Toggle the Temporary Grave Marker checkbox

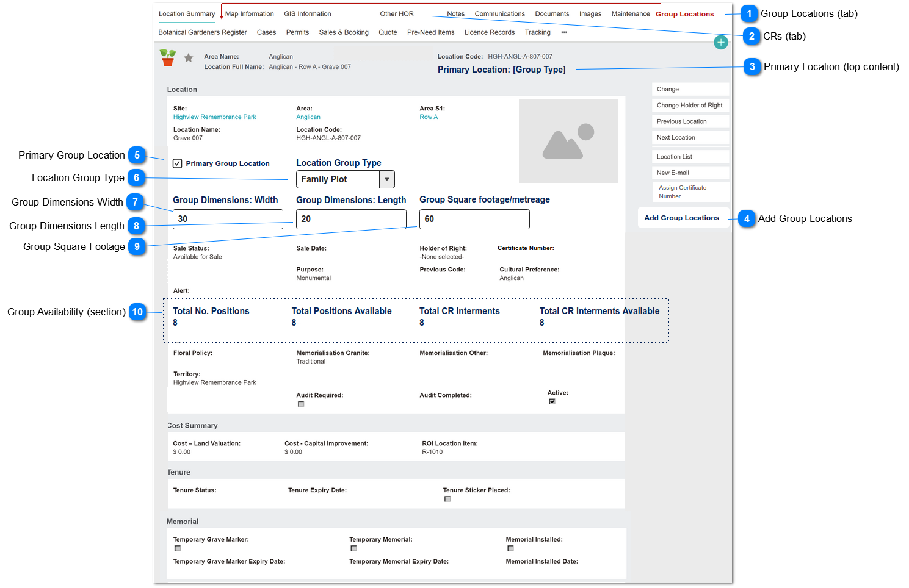(178, 548)
